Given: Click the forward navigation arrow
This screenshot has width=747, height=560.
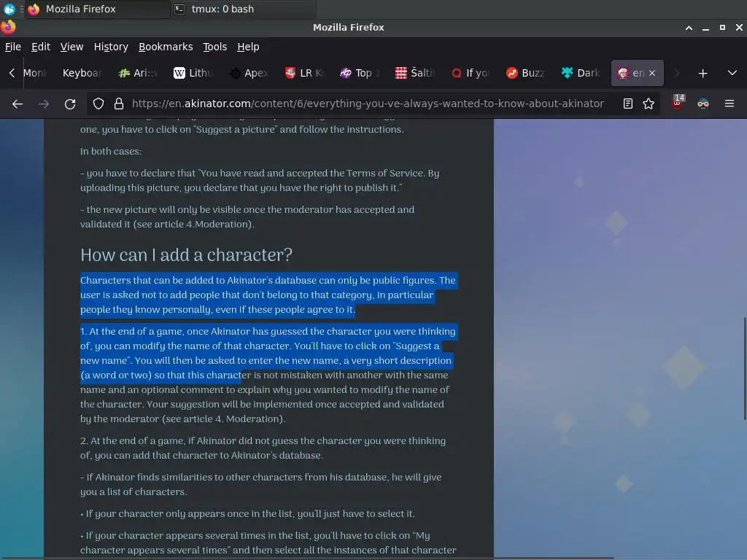Looking at the screenshot, I should point(44,104).
